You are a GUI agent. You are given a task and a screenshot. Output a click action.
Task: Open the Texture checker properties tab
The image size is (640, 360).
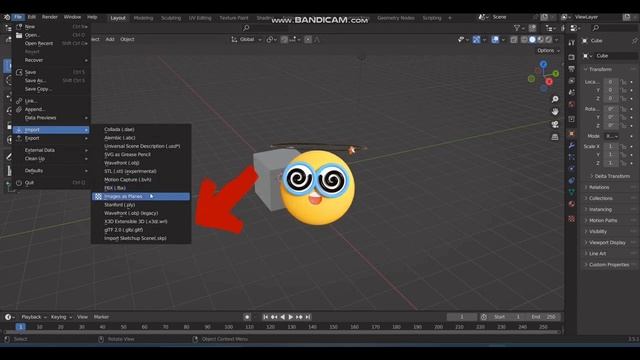[571, 219]
